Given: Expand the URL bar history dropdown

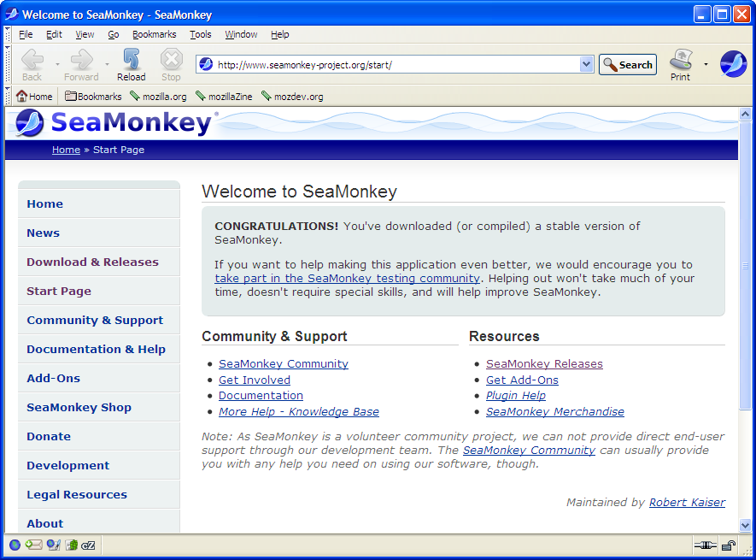Looking at the screenshot, I should click(586, 64).
